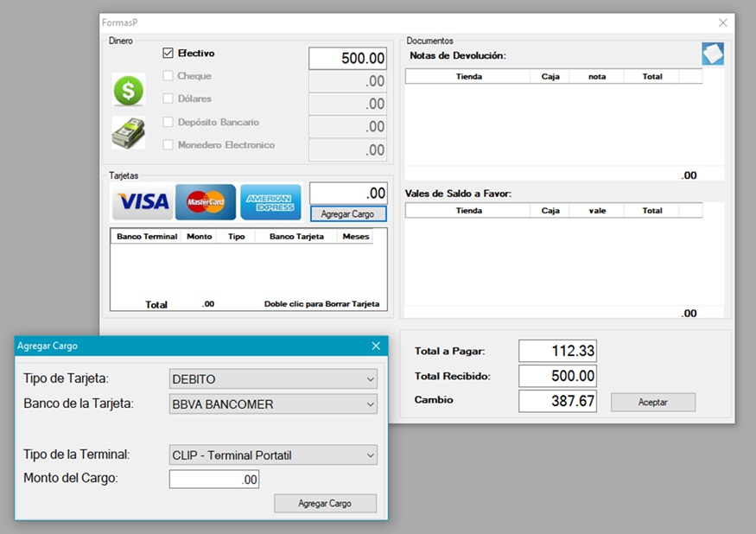Click the cash stack money icon
Viewport: 756px width, 534px height.
(129, 133)
